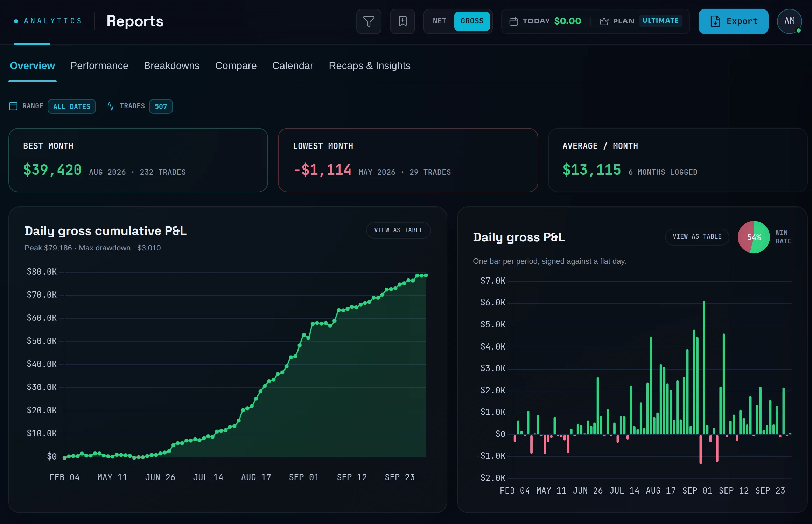Click the activity pulse icon beside TRADES
This screenshot has height=524, width=812.
click(111, 106)
